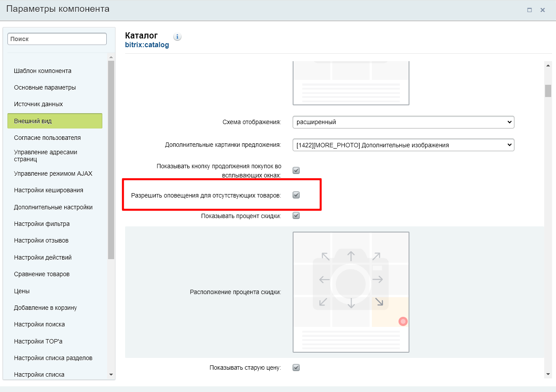Disable the continue shopping button checkbox
The height and width of the screenshot is (392, 556).
click(296, 170)
